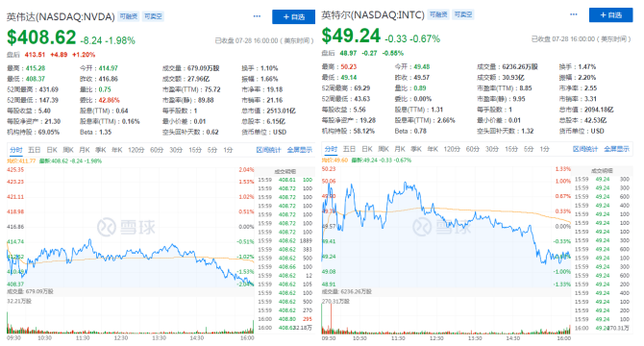Click INTC 成交量 6236.26万股 in stats
The image size is (644, 346).
(x=520, y=67)
